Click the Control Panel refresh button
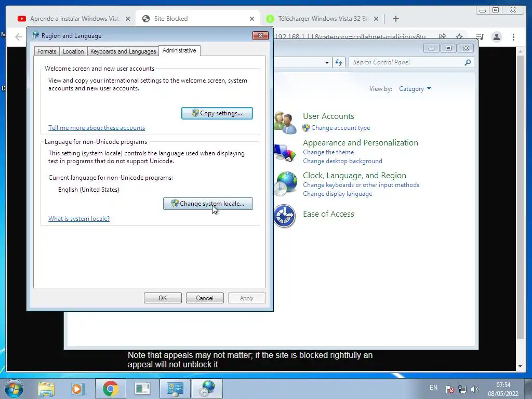 339,62
